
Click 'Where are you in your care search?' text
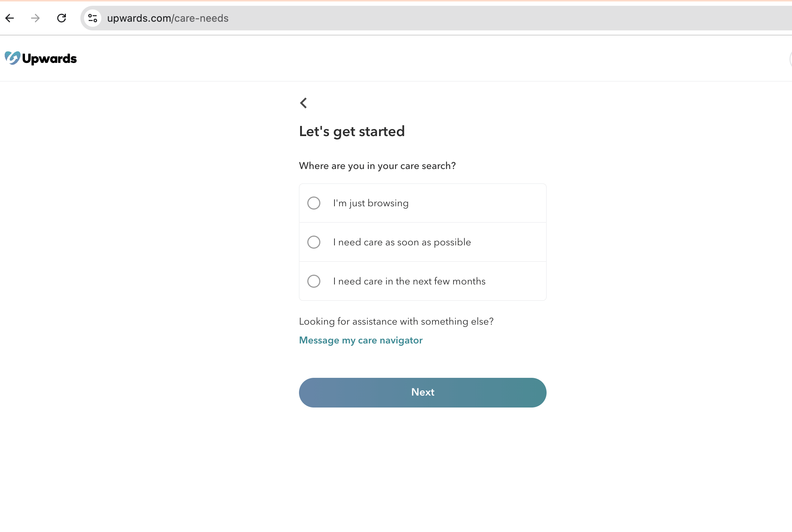point(377,166)
